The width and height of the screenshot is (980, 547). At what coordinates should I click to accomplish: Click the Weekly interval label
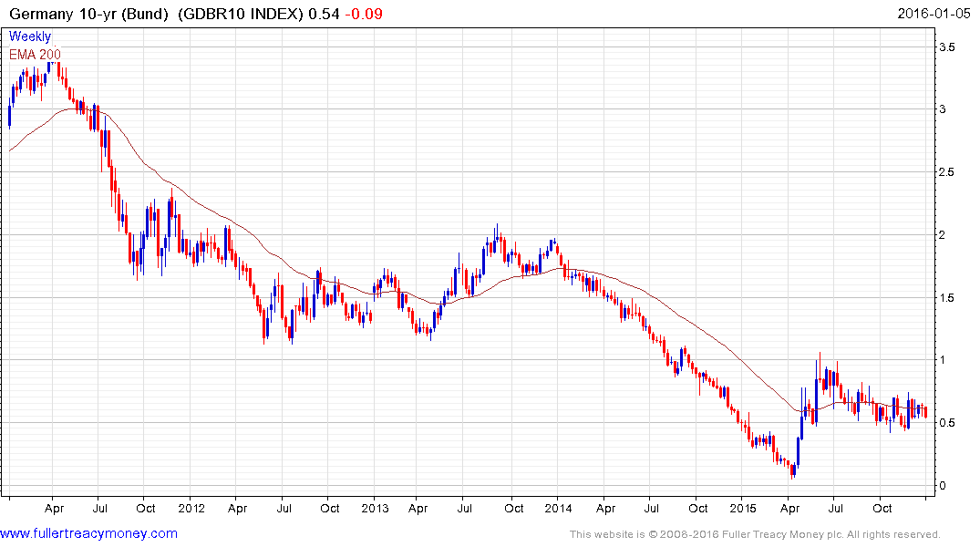30,37
